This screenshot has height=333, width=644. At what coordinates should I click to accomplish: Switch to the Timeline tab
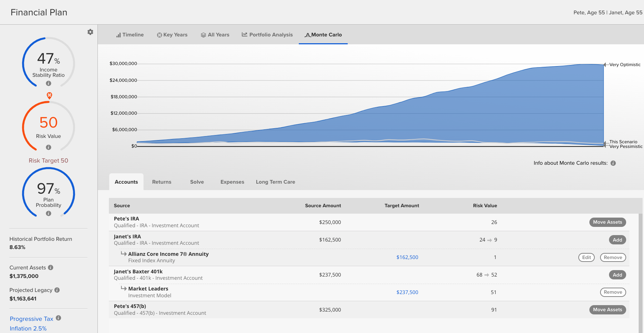(130, 35)
